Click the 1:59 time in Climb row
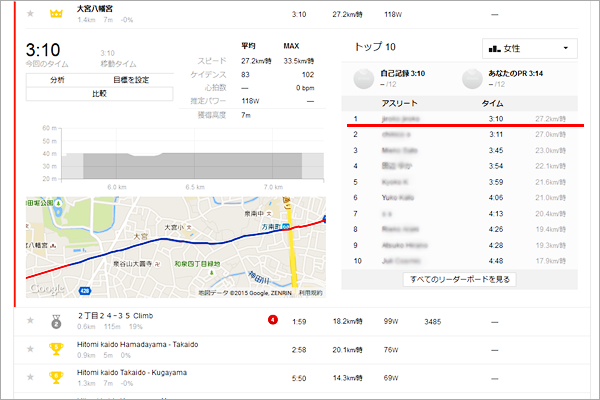The image size is (600, 400). tap(299, 322)
